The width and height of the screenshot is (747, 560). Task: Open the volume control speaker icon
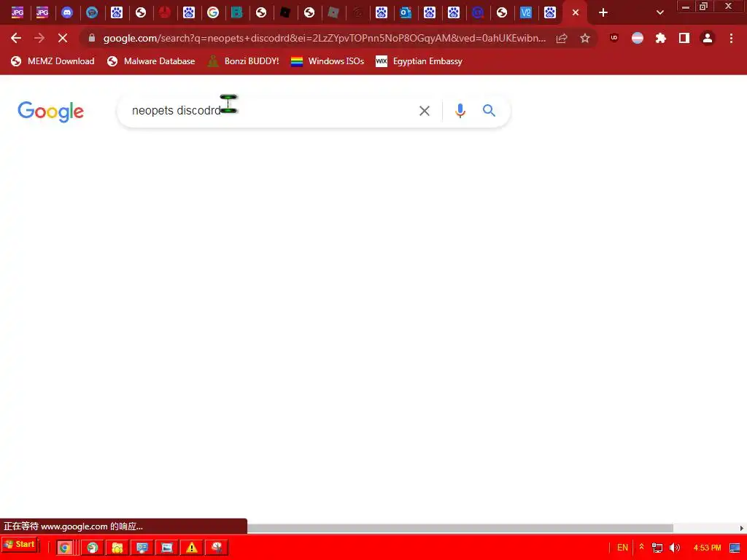675,548
